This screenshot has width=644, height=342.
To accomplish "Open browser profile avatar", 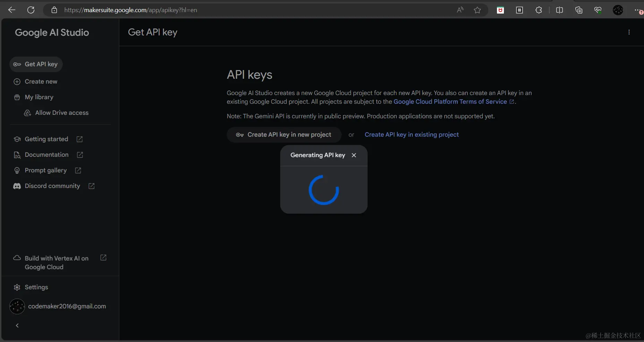I will coord(618,10).
